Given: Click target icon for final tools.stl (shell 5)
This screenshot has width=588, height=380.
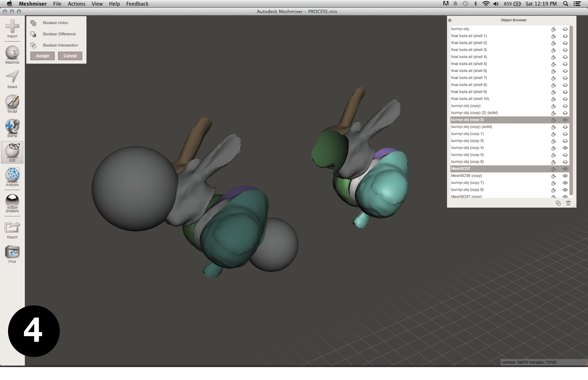Looking at the screenshot, I should tap(553, 64).
